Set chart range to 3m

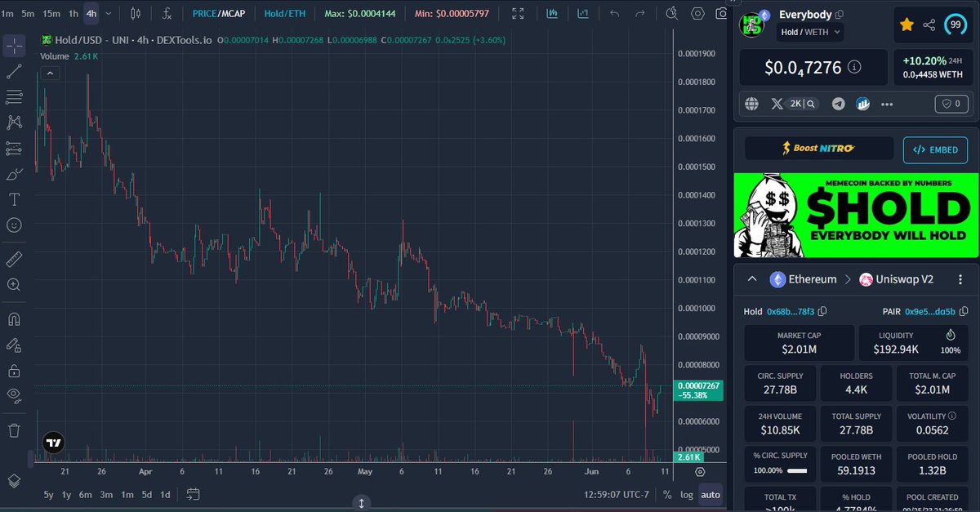pos(107,494)
